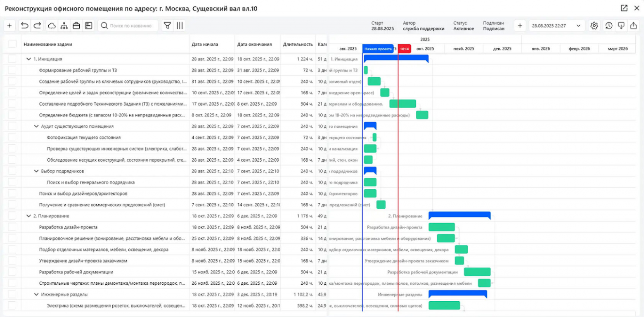Click the columns settings icon
This screenshot has width=644, height=317.
180,26
